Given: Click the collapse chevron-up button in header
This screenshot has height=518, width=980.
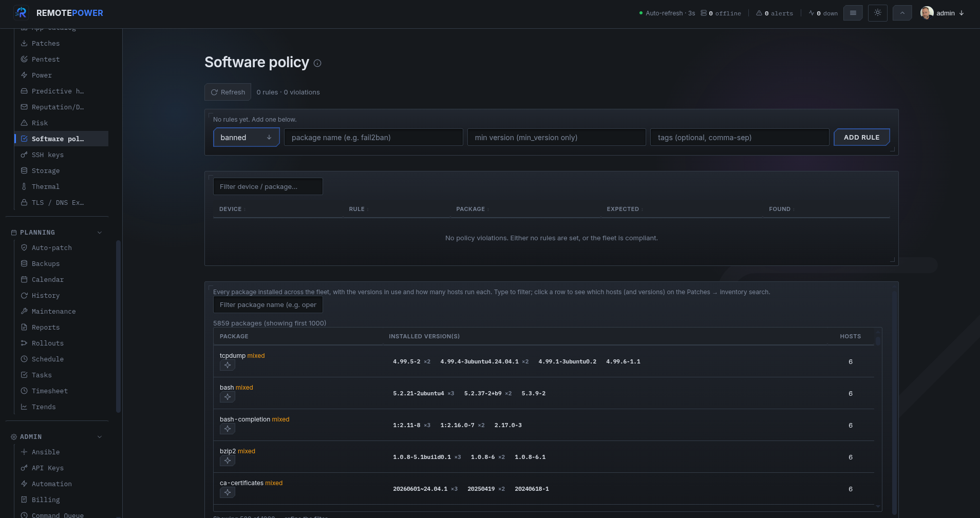Looking at the screenshot, I should [x=902, y=13].
